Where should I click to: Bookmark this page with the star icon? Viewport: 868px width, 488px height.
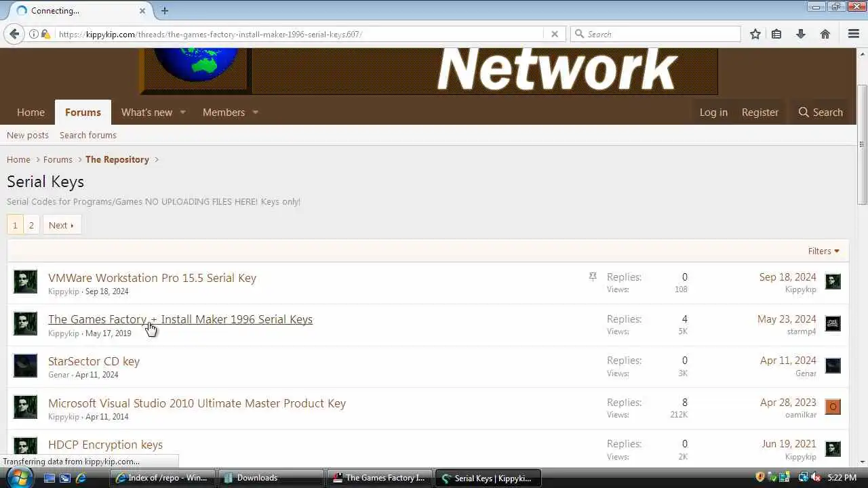point(755,34)
